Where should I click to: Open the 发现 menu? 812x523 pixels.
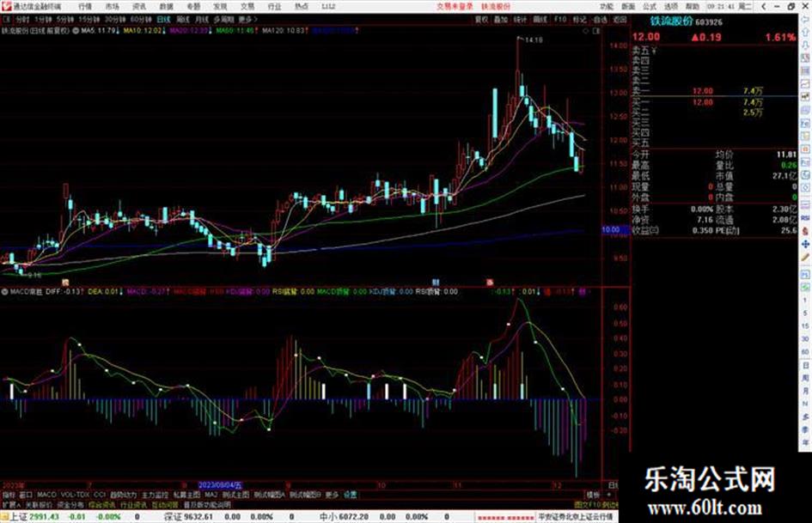click(x=220, y=6)
